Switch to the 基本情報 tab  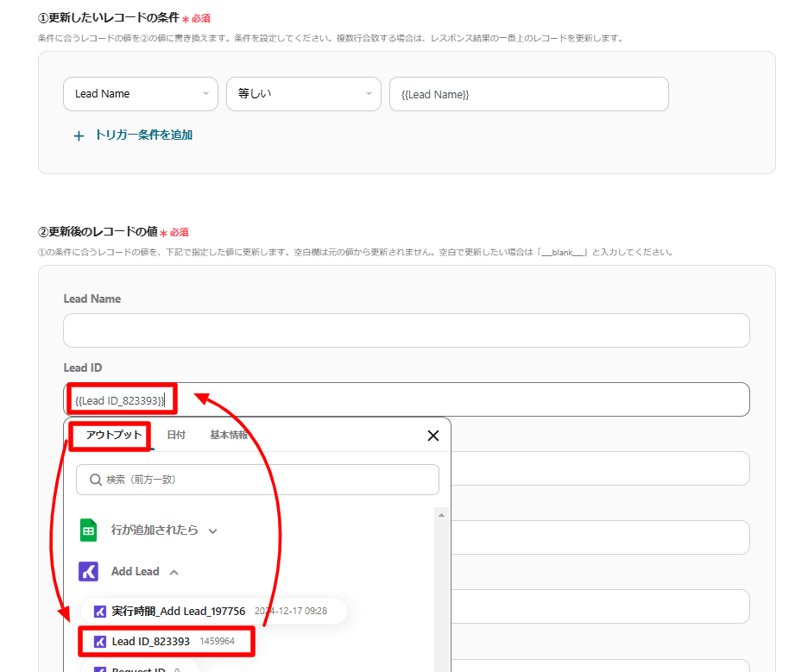pos(229,435)
